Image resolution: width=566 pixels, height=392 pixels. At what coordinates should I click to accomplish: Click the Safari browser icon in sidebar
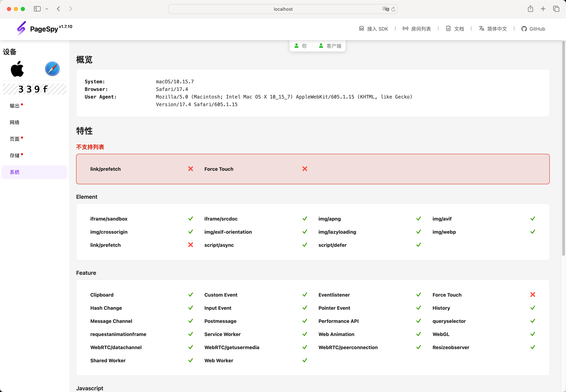click(x=52, y=69)
